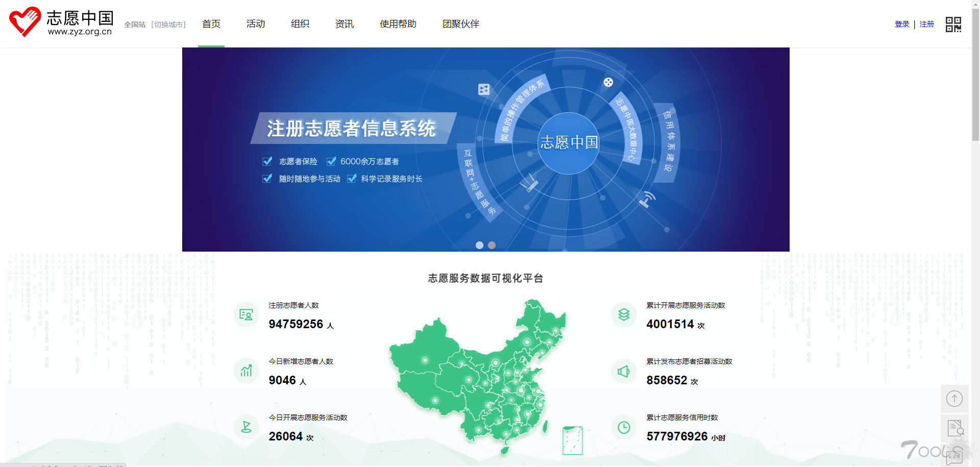The height and width of the screenshot is (467, 980).
Task: Click the 注册志愿者人数 statistic icon
Action: pos(246,315)
